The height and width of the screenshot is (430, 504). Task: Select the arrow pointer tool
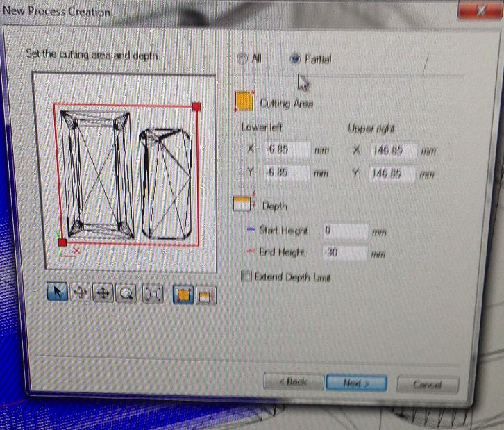tap(57, 291)
